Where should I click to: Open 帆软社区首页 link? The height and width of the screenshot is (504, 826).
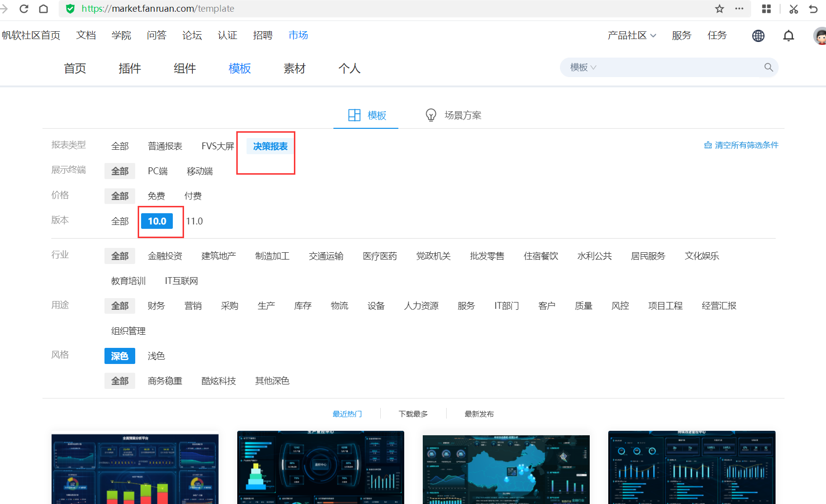pyautogui.click(x=31, y=36)
